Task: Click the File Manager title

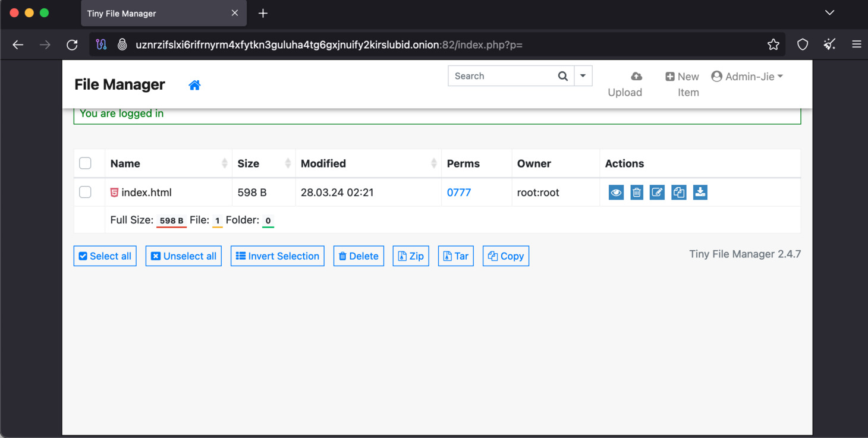Action: (119, 84)
